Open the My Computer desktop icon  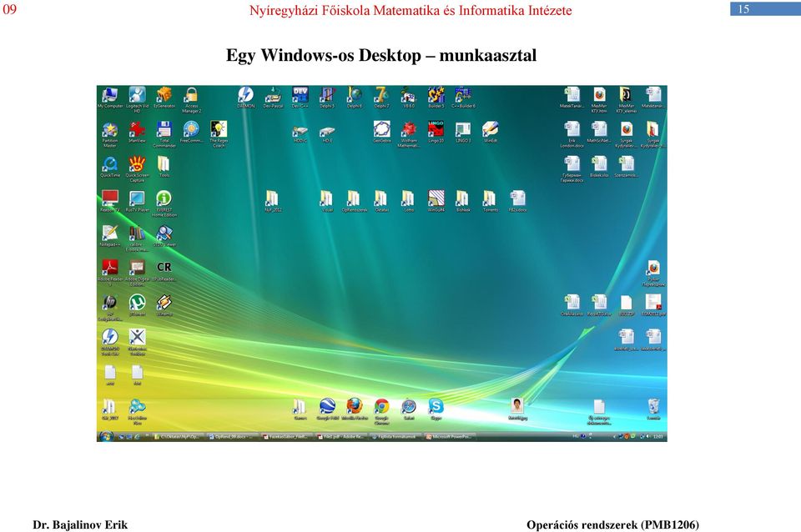[x=110, y=98]
